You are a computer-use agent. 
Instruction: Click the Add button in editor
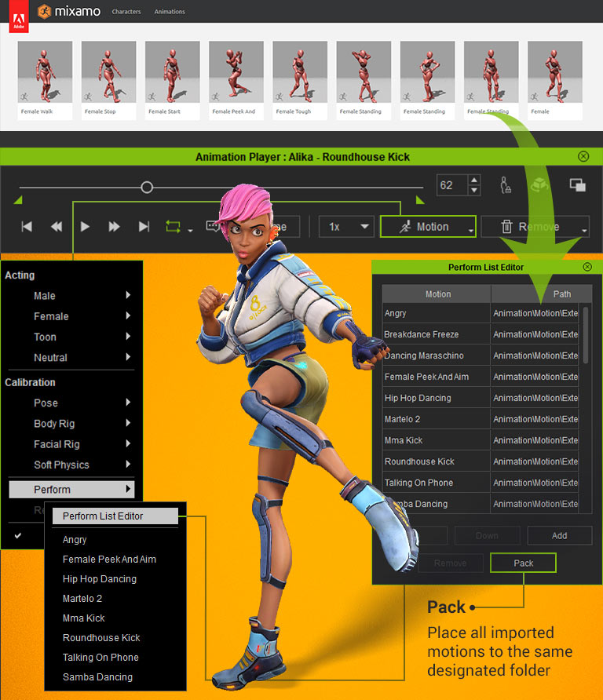click(x=559, y=536)
